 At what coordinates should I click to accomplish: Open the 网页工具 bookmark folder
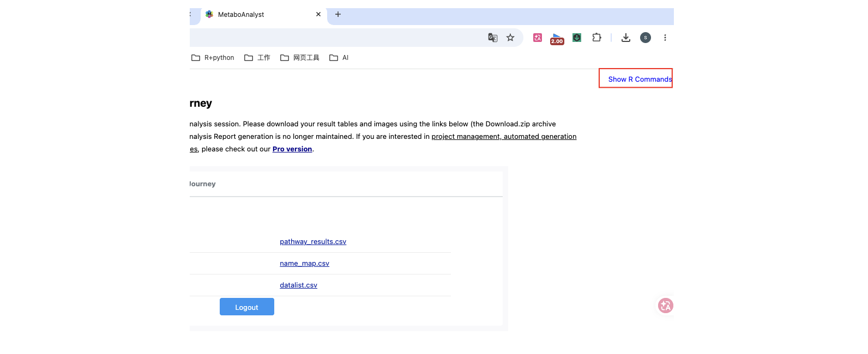coord(300,58)
